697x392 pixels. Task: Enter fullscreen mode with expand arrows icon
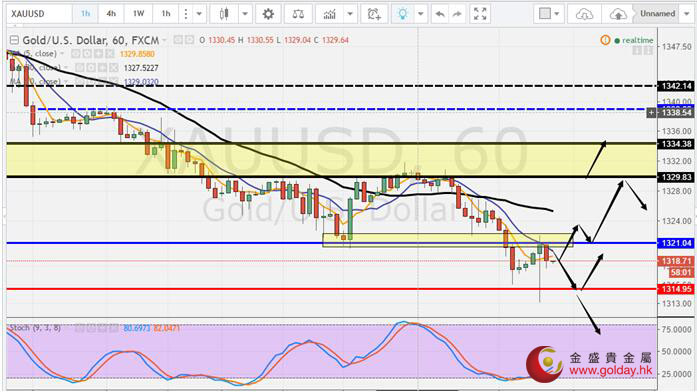480,14
